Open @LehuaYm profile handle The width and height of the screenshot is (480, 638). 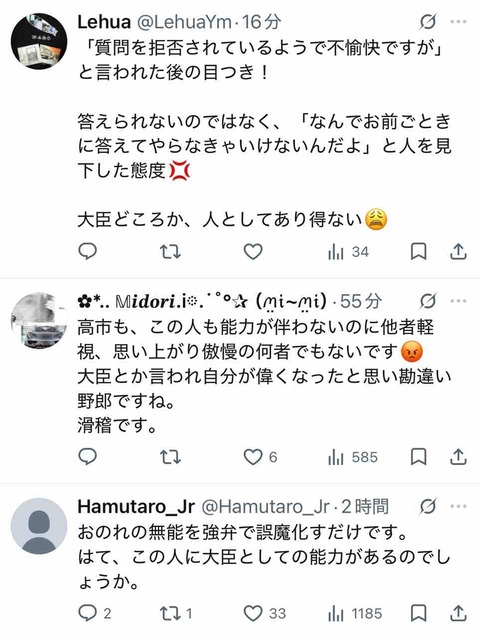(185, 22)
